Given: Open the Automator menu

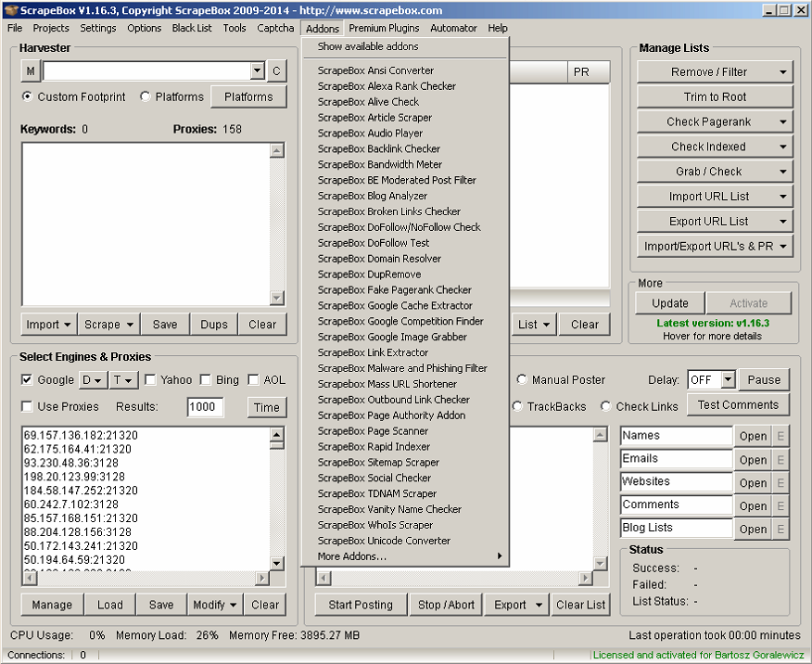Looking at the screenshot, I should point(453,28).
